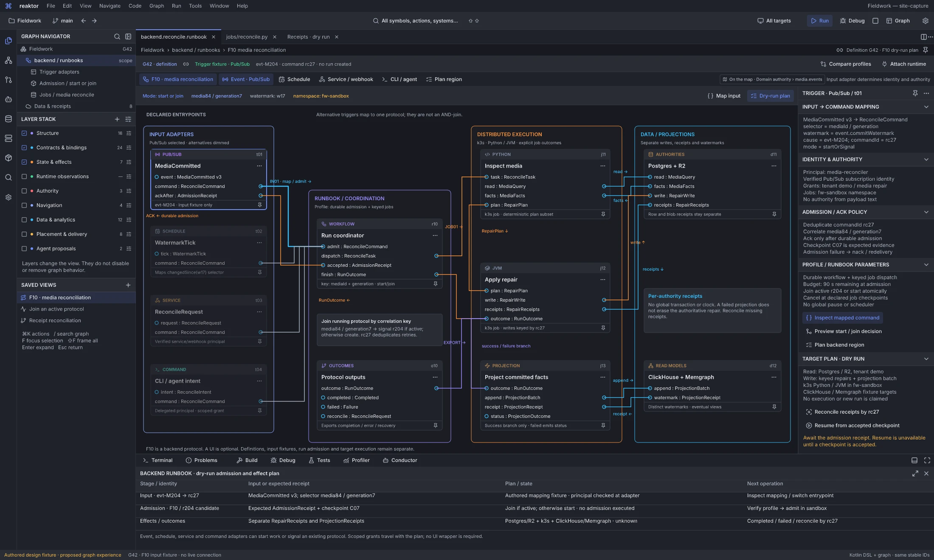Viewport: 934px width, 560px height.
Task: Collapse PROFILE / RUNBOOK PARAMETERS section
Action: click(926, 265)
